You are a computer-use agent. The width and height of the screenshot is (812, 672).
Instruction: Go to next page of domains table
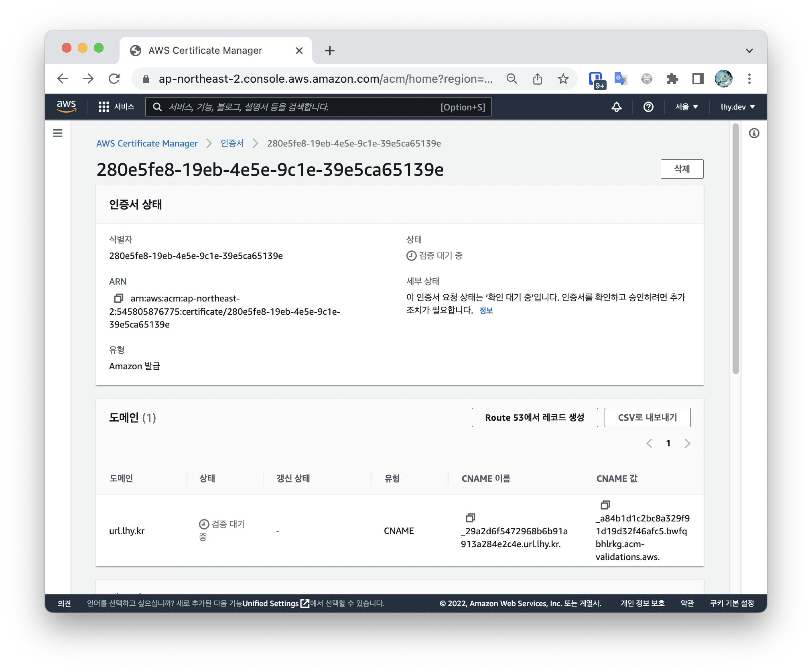click(x=687, y=443)
